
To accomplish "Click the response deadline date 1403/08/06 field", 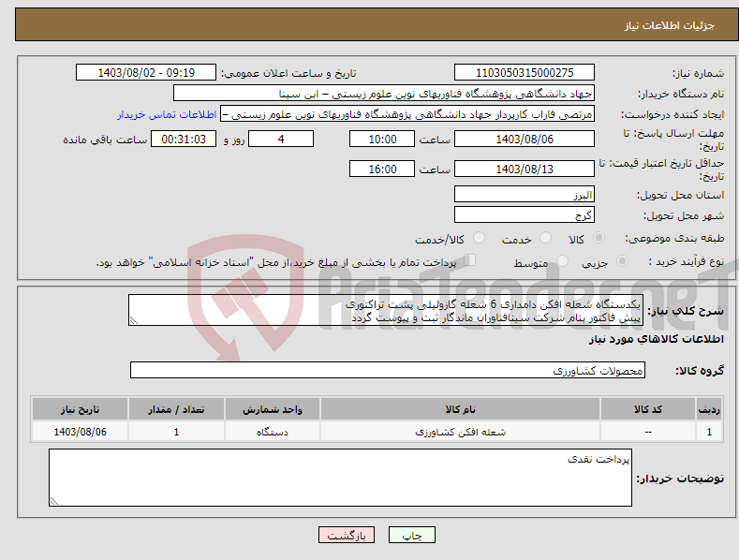I will (x=525, y=139).
